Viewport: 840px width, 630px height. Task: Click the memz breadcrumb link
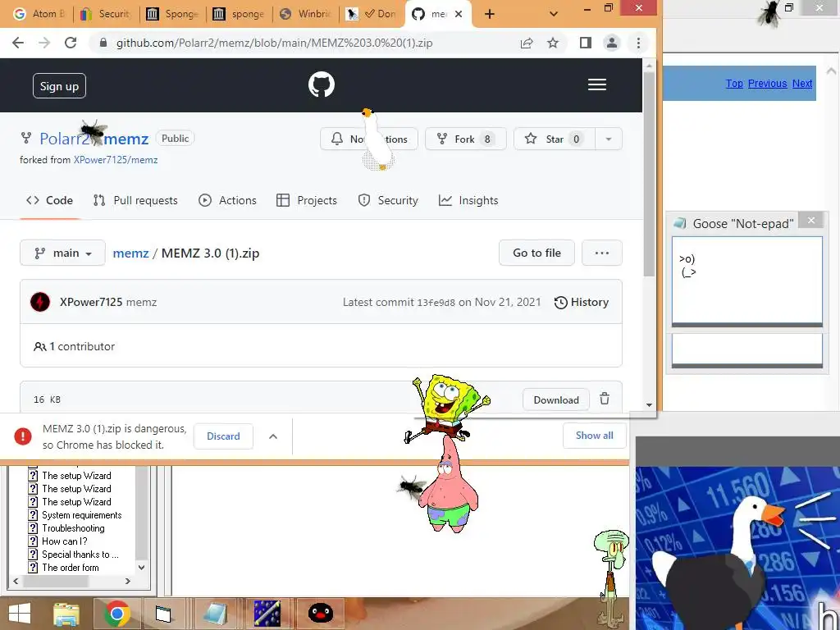[130, 253]
